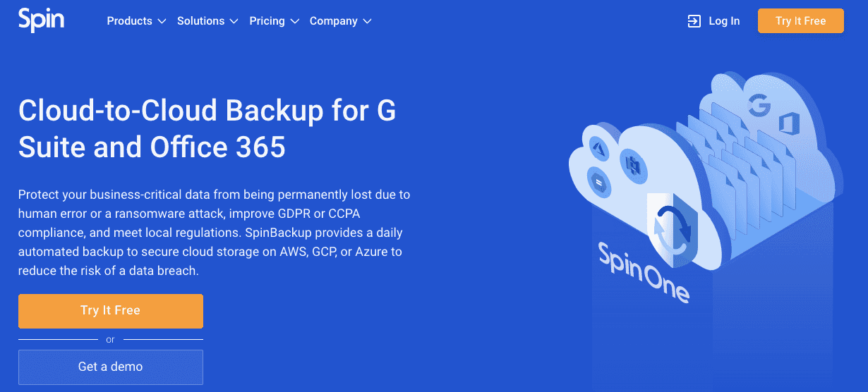Expand the Pricing dropdown chevron
This screenshot has height=392, width=868.
tap(295, 22)
